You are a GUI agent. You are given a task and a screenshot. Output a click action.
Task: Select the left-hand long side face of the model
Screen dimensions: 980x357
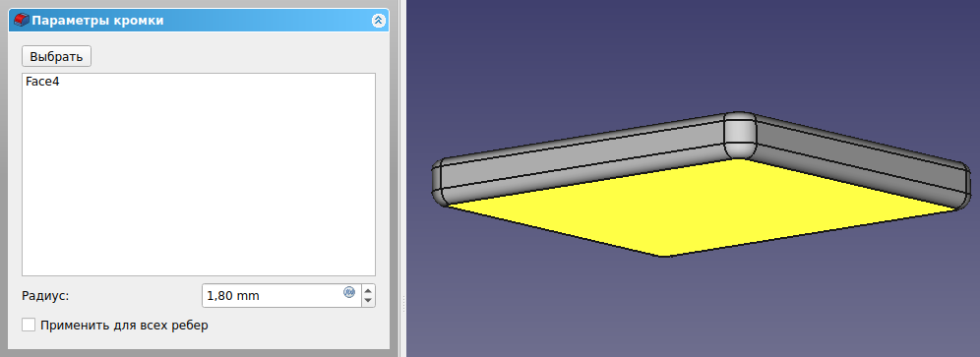582,160
